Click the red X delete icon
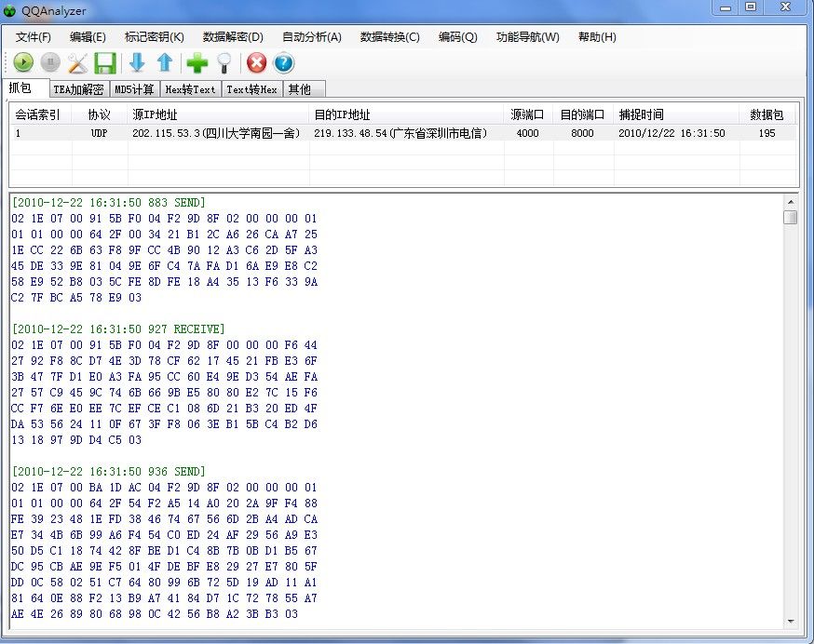Viewport: 814px width, 644px height. [x=256, y=63]
